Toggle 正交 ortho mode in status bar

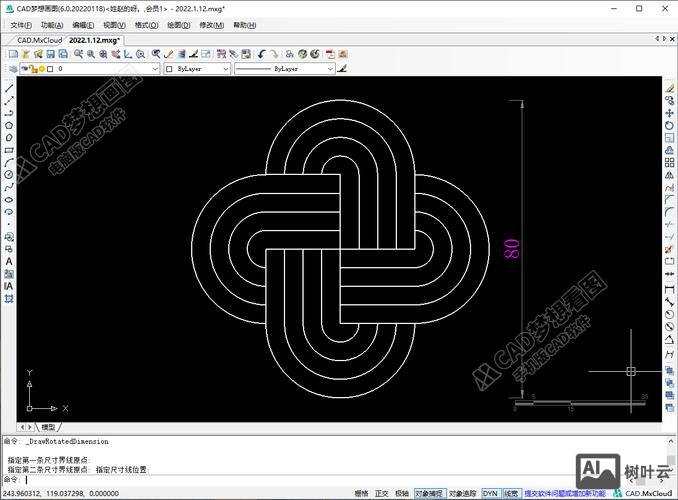[x=381, y=493]
